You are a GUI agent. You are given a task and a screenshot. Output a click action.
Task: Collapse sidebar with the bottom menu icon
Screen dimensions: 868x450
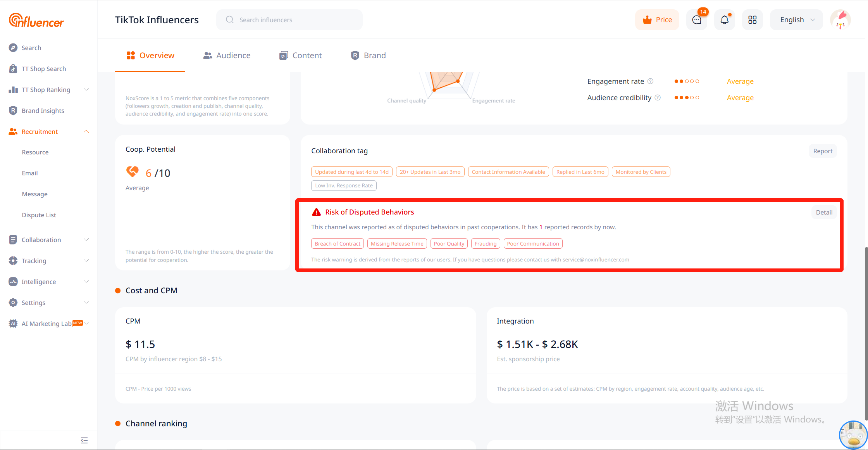coord(84,440)
